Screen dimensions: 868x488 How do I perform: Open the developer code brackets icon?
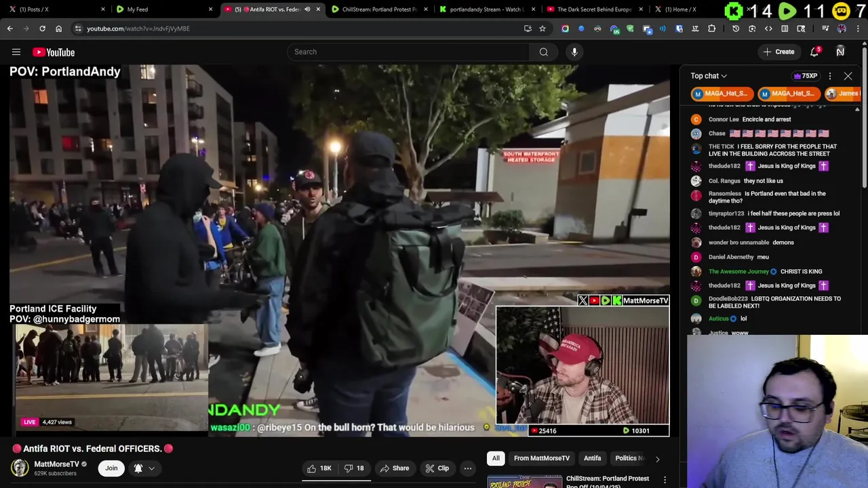click(768, 28)
